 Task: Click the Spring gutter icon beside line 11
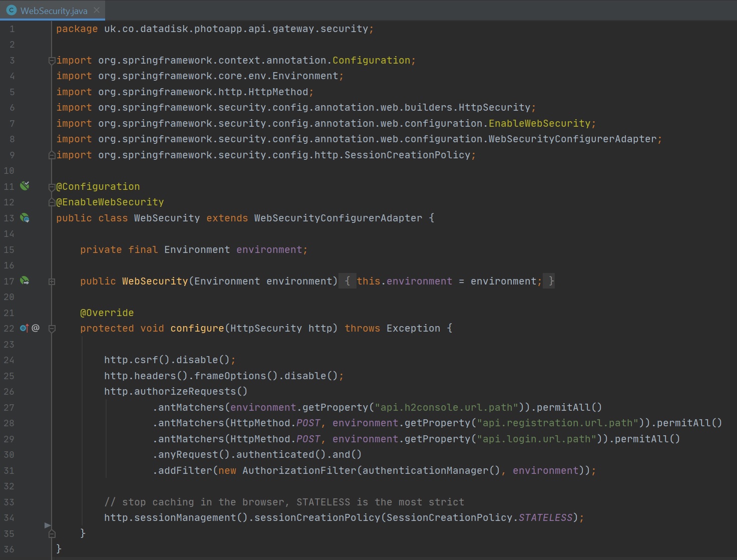tap(25, 186)
